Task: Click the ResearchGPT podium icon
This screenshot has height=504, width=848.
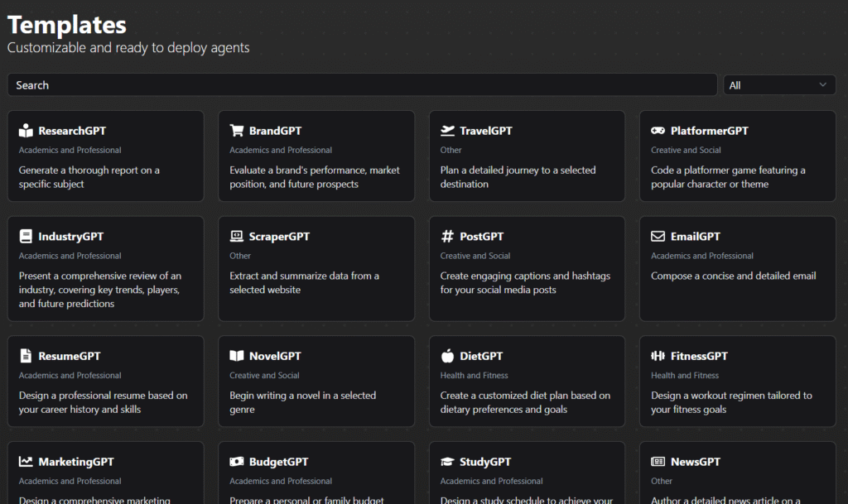Action: [x=26, y=131]
